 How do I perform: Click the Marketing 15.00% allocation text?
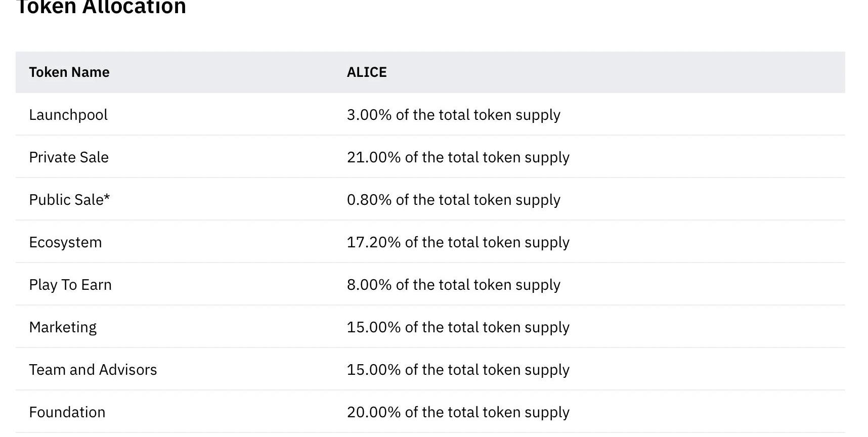458,327
